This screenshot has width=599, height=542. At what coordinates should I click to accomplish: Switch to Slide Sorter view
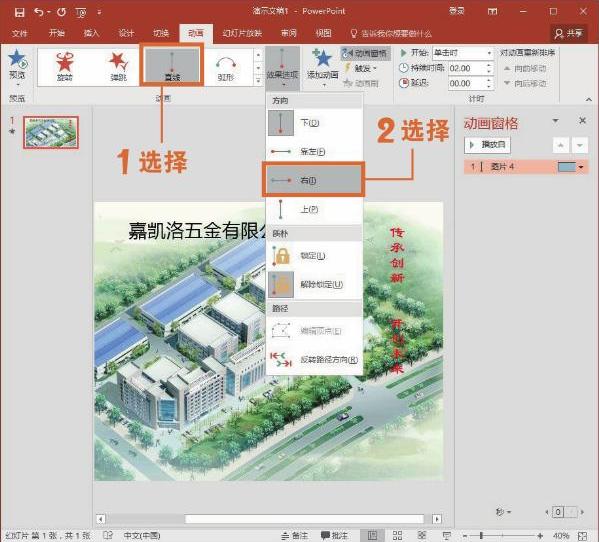tap(397, 535)
